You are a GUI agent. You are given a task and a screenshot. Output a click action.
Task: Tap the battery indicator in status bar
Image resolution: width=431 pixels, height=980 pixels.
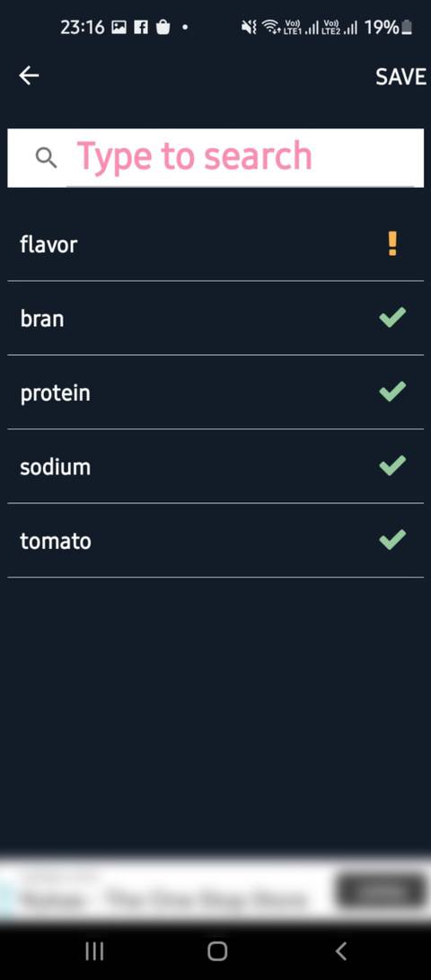pyautogui.click(x=408, y=27)
